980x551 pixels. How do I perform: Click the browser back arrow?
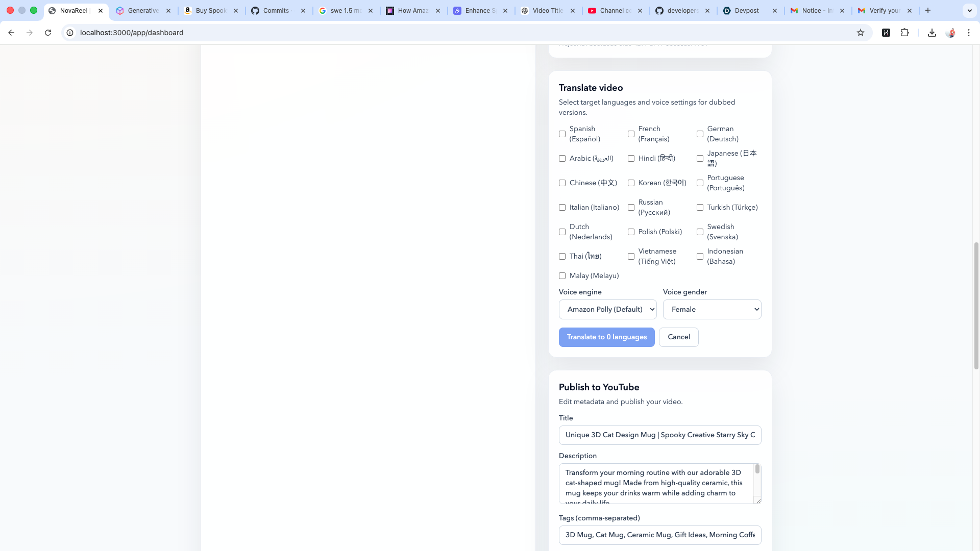pos(11,33)
